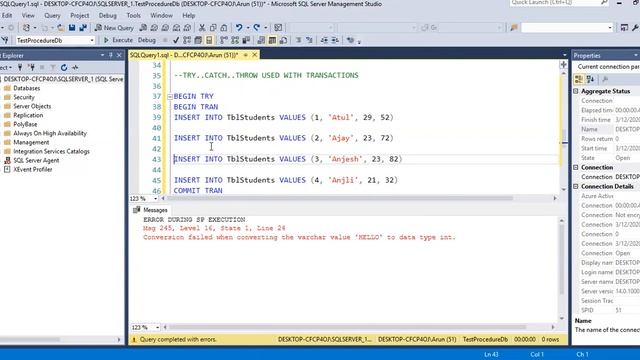The height and width of the screenshot is (360, 640).
Task: Comment out the selected lines icon
Action: pos(298,40)
